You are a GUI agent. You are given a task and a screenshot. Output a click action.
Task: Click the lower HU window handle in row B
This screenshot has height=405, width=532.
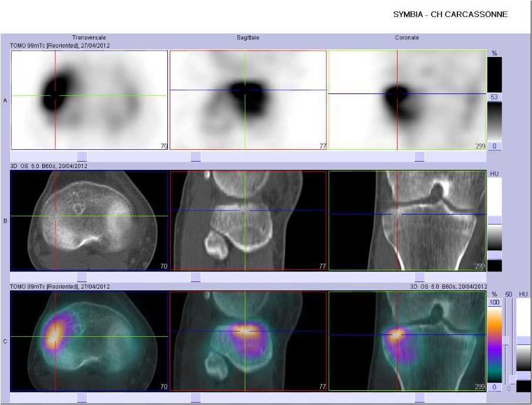click(494, 256)
